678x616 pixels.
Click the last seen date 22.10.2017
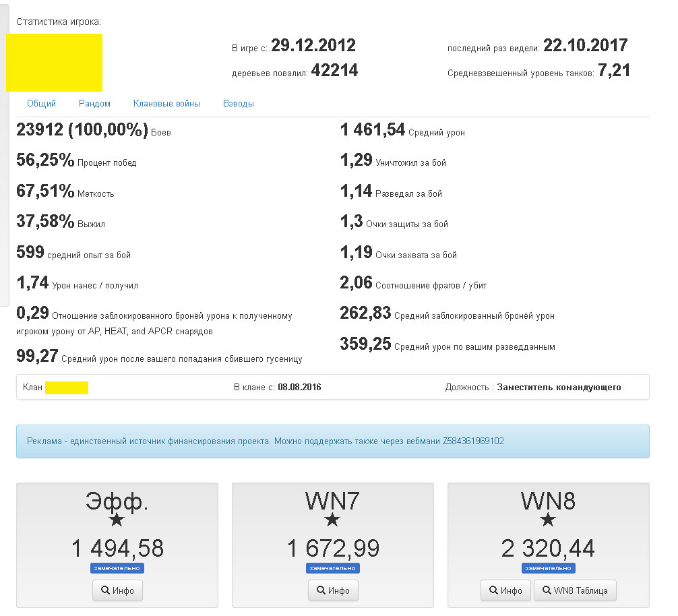coord(585,45)
